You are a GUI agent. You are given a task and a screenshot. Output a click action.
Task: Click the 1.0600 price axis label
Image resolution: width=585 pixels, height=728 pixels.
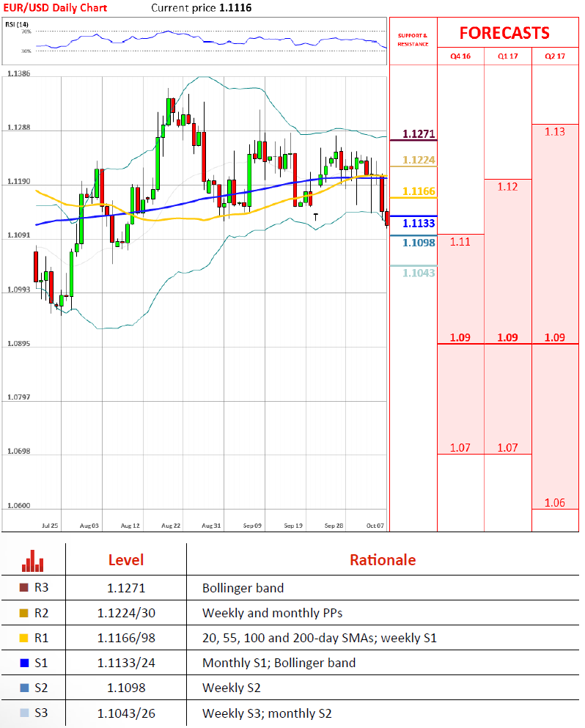pos(18,506)
